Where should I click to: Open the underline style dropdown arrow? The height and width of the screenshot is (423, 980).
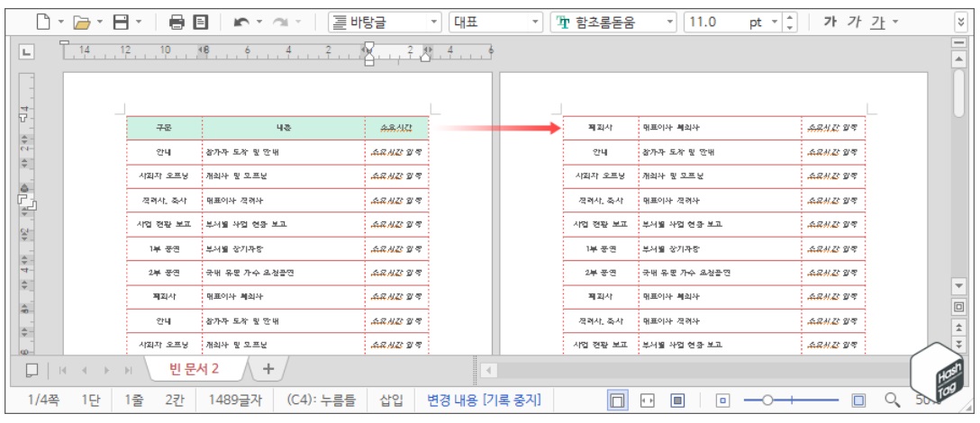click(895, 22)
